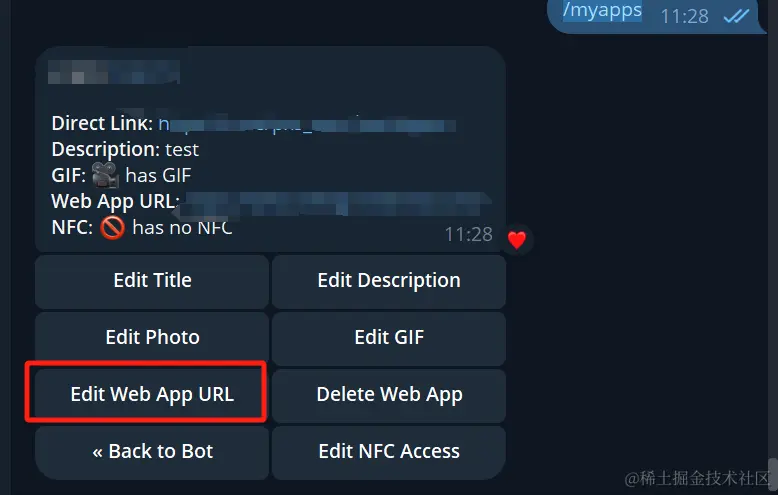Open the Edit Title button
Image resolution: width=778 pixels, height=495 pixels.
click(x=152, y=281)
